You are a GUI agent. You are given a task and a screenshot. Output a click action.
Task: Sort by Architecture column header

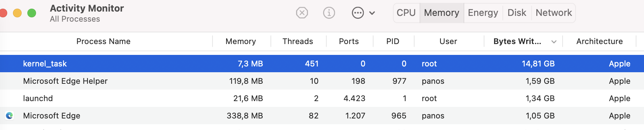pos(600,42)
